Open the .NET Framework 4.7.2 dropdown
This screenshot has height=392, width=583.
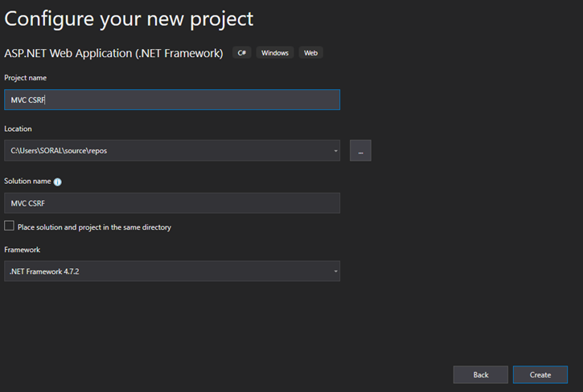tap(172, 272)
